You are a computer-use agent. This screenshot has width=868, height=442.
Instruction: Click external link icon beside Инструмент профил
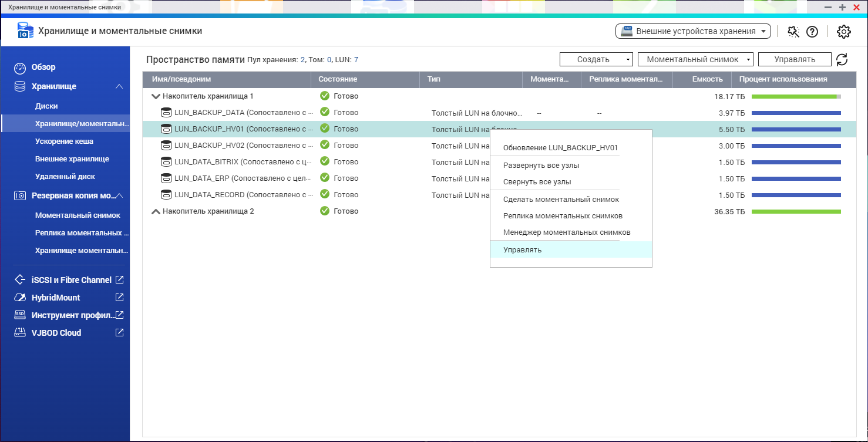click(119, 315)
